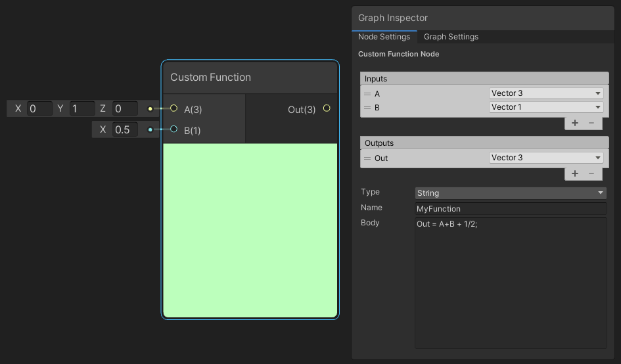Click inside the Body code text area
This screenshot has width=621, height=364.
point(510,283)
